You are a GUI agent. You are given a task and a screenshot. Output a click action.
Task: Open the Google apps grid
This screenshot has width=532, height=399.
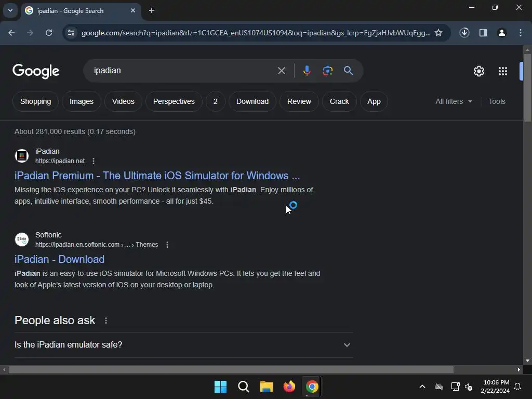[503, 71]
